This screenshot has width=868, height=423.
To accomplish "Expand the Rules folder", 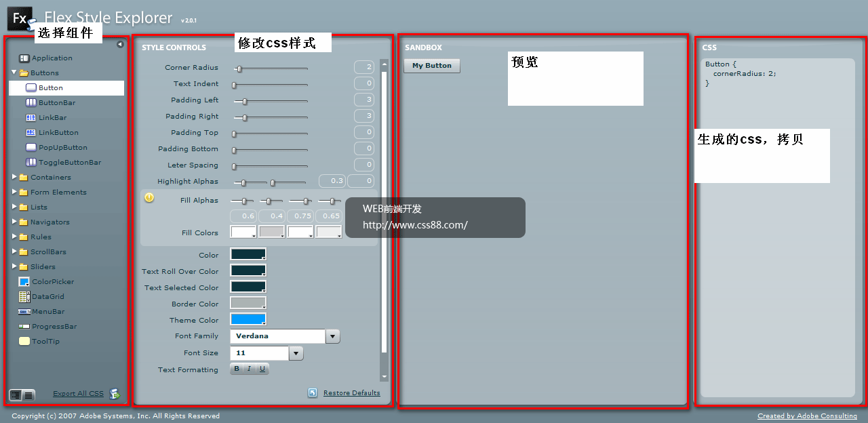I will [x=14, y=237].
